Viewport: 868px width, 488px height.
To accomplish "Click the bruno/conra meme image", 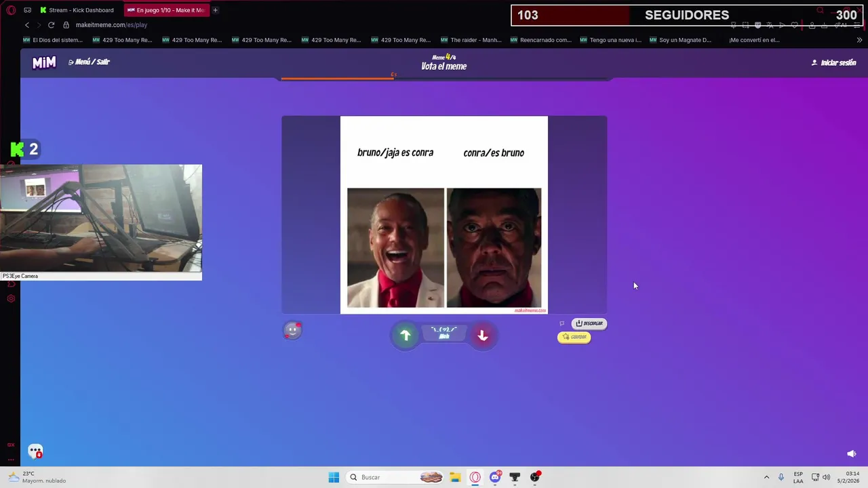I will (x=444, y=215).
